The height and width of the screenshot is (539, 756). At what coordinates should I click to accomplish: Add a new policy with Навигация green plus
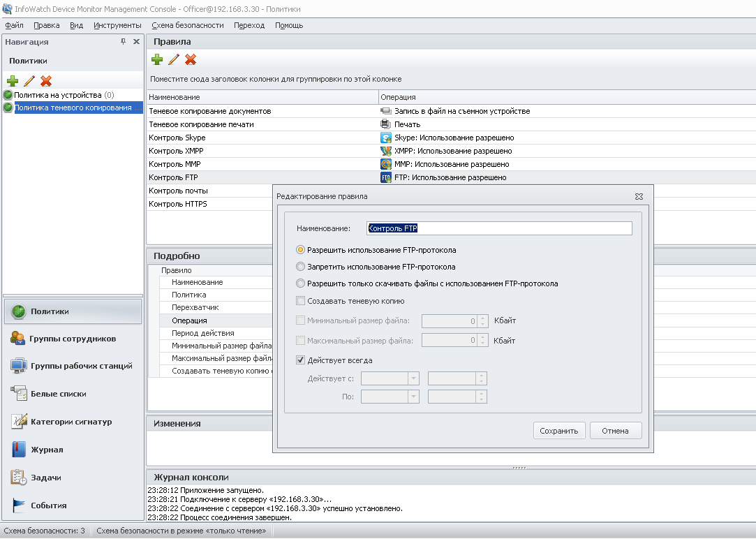(13, 81)
